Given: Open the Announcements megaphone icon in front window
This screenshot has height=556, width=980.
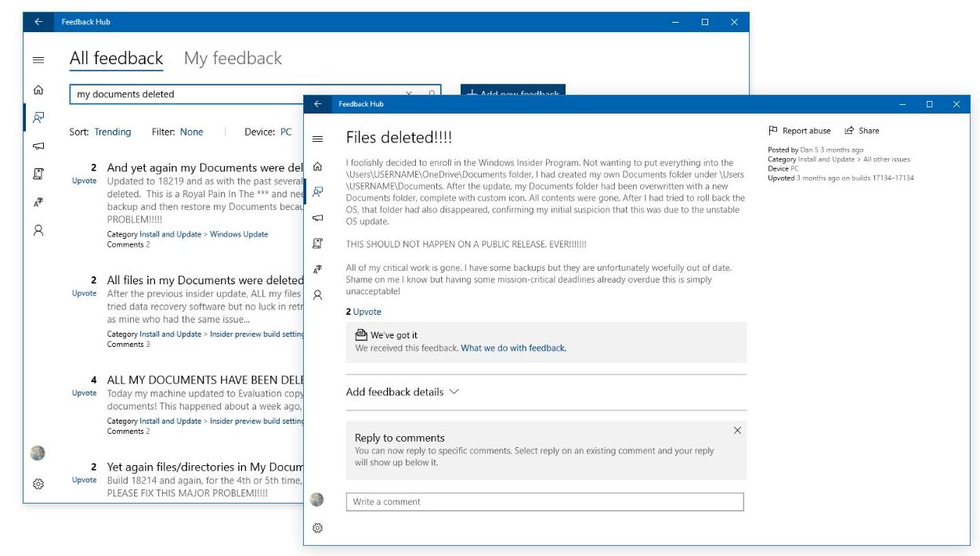Looking at the screenshot, I should pyautogui.click(x=317, y=218).
